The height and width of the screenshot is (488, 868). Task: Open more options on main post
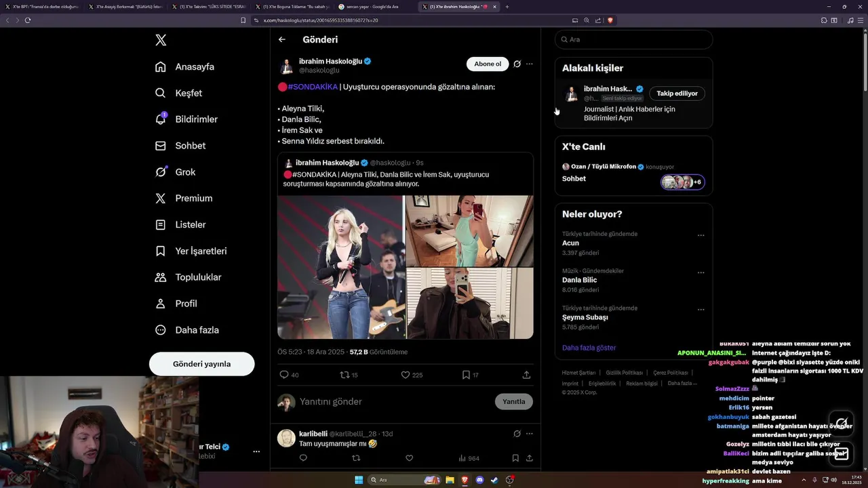[530, 64]
